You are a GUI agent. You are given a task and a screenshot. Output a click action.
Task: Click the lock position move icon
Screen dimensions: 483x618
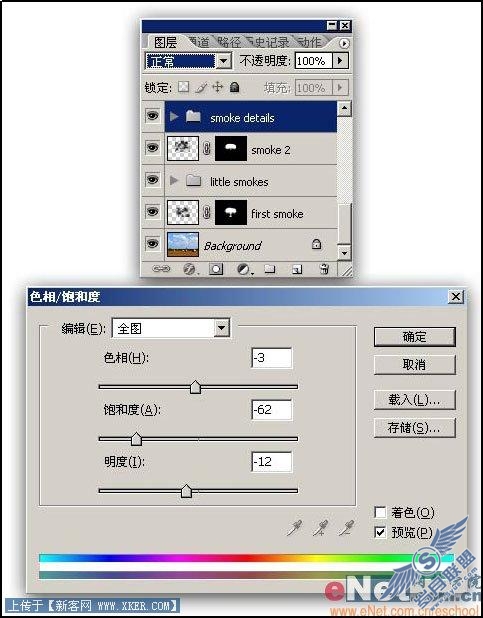218,87
